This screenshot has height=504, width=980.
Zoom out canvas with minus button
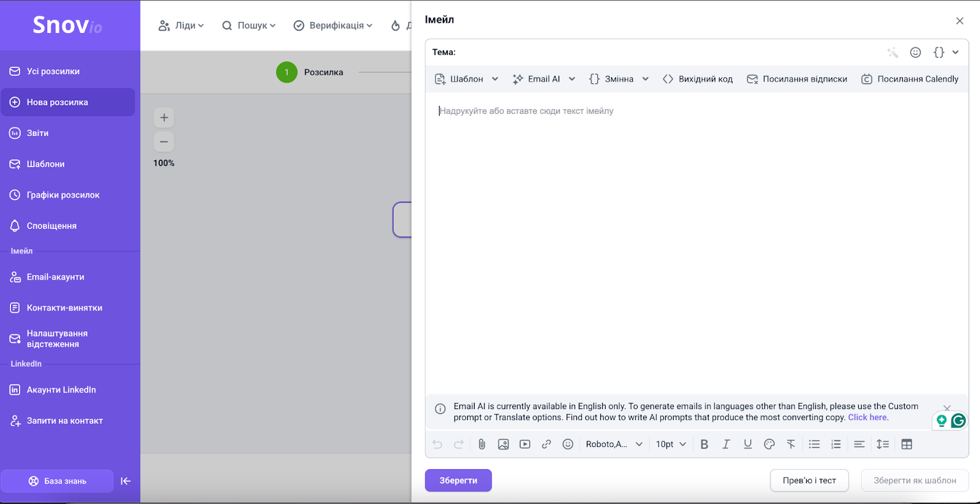point(164,142)
